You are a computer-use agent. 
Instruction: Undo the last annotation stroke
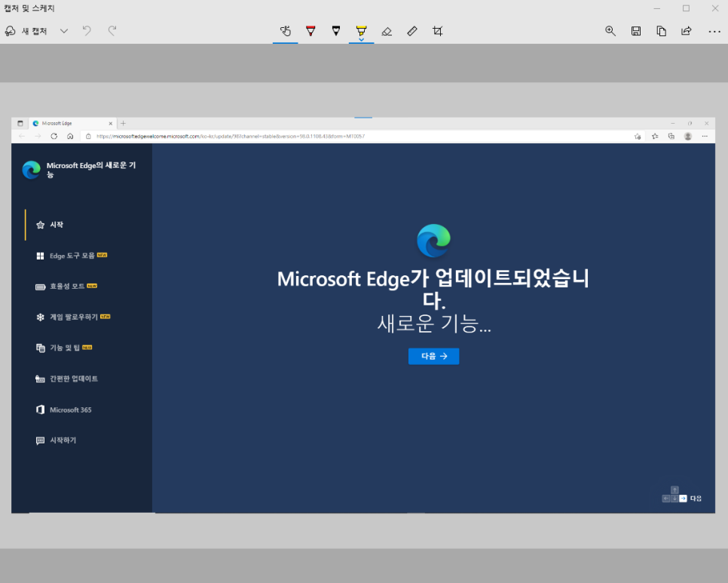click(87, 31)
